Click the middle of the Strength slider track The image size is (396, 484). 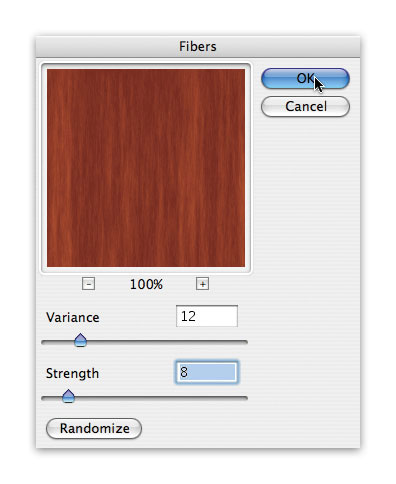pos(144,398)
